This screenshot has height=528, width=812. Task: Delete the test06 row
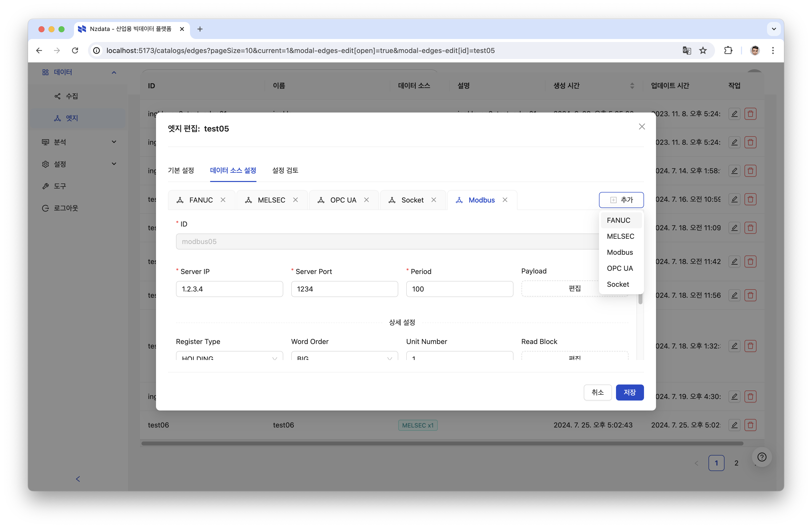(750, 425)
